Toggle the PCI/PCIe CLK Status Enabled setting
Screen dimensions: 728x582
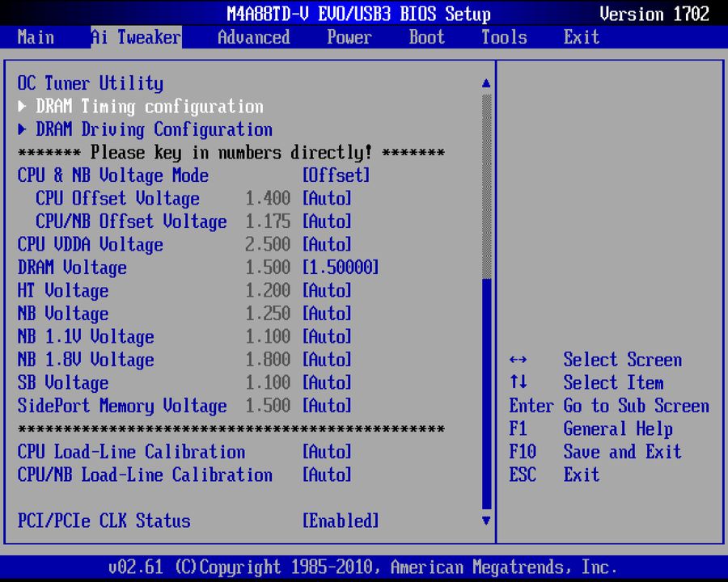tap(340, 521)
